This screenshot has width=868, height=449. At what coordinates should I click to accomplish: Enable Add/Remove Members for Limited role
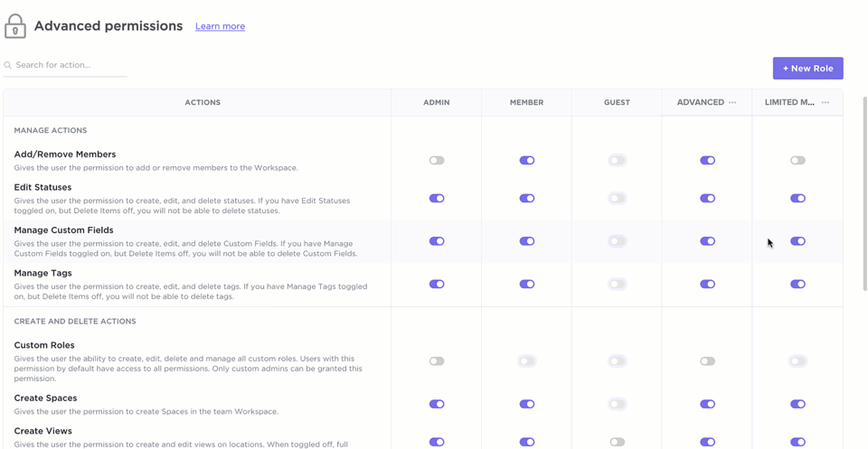[797, 161]
